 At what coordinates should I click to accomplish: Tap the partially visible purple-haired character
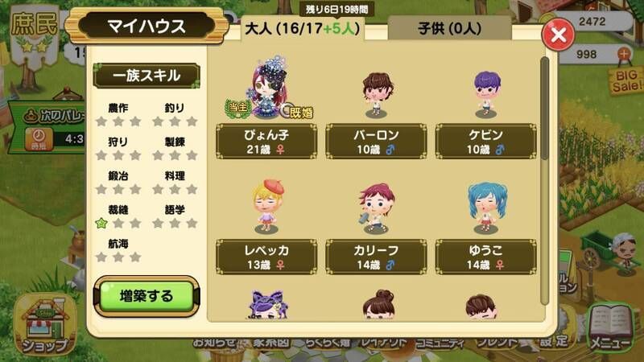pos(268,305)
